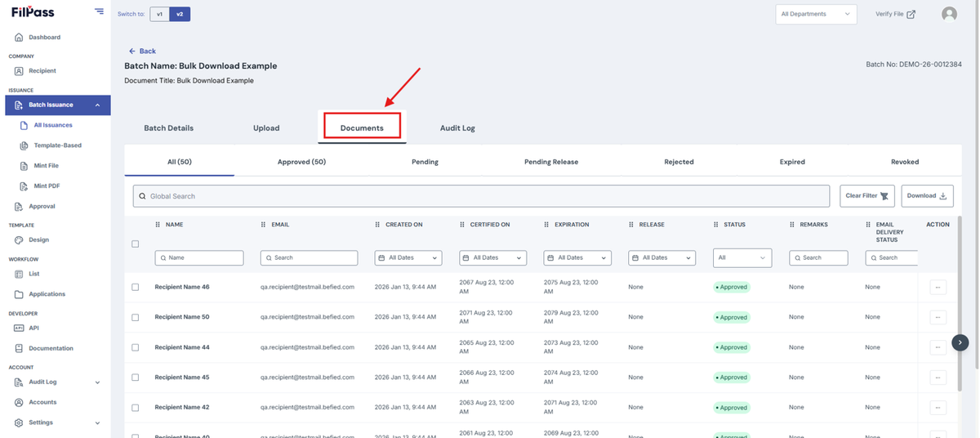
Task: Open the Applications folder icon
Action: coord(20,294)
